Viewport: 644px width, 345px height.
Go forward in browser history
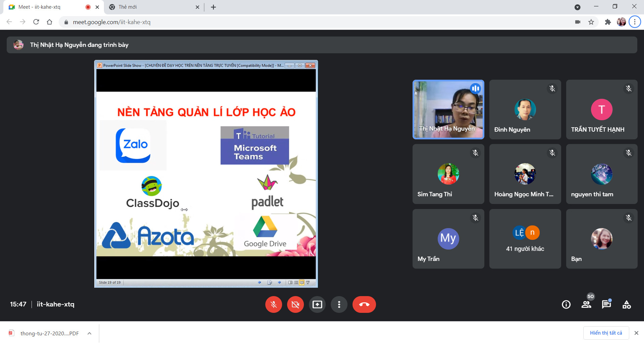click(23, 22)
